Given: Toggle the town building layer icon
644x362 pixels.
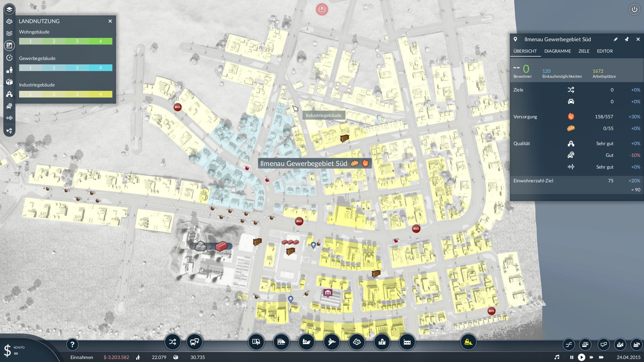Looking at the screenshot, I should [9, 94].
